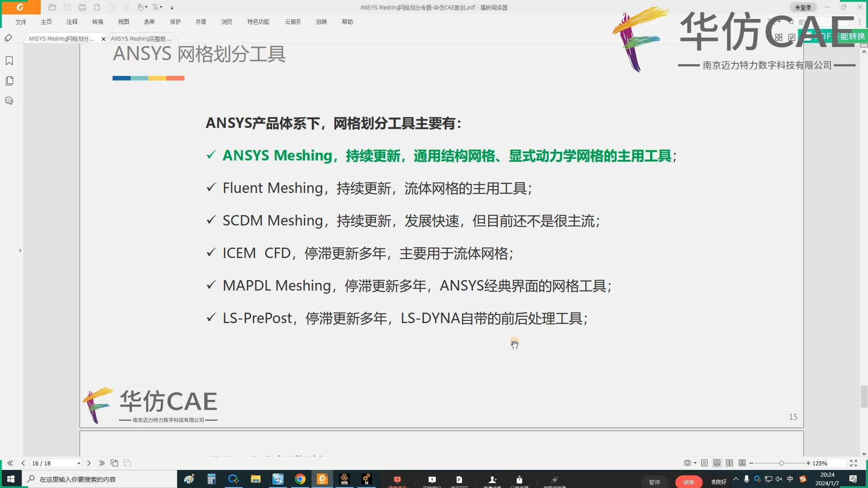Image resolution: width=868 pixels, height=488 pixels.
Task: Switch to the 转换 ribbon tab
Action: [98, 22]
